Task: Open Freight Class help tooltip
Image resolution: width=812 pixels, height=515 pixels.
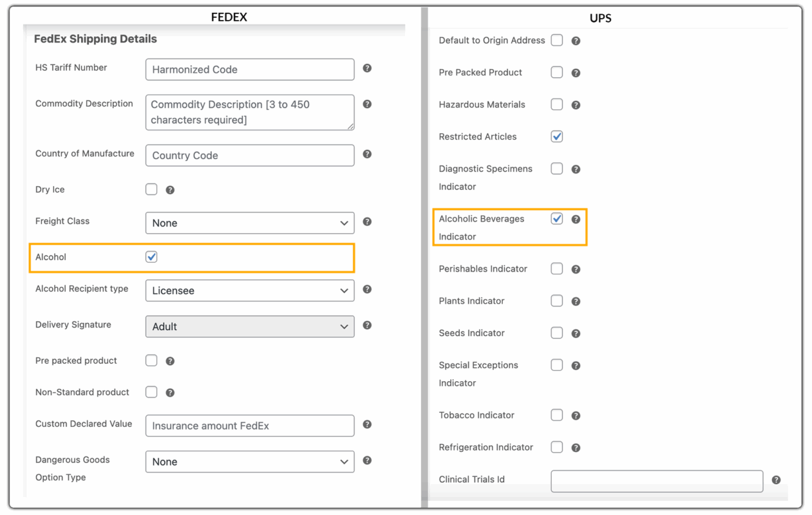Action: 367,222
